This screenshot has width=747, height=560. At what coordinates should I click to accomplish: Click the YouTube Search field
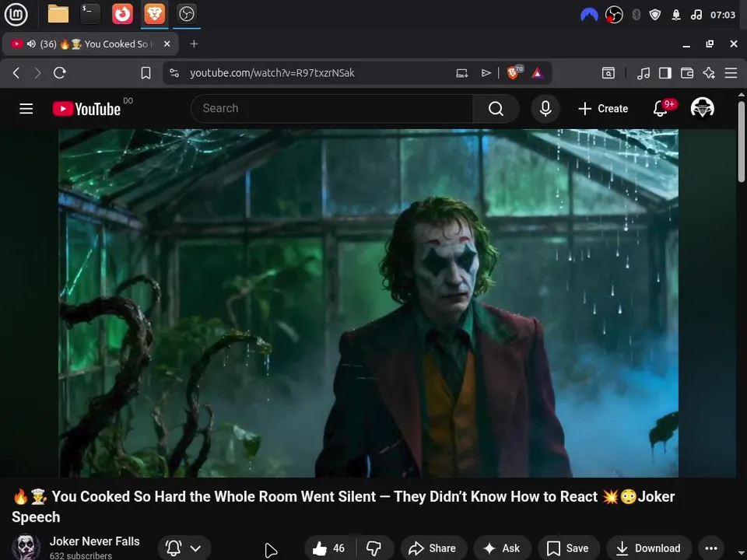tap(331, 109)
